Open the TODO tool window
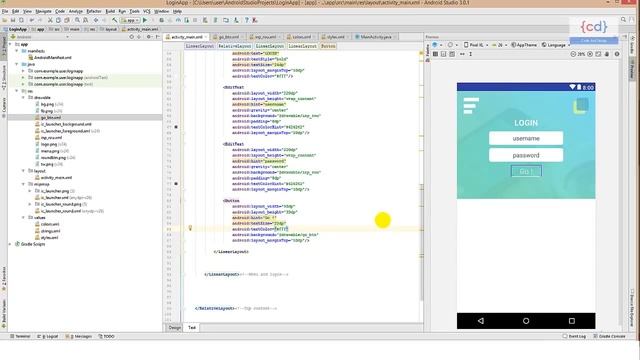This screenshot has height=360, width=640. (107, 336)
